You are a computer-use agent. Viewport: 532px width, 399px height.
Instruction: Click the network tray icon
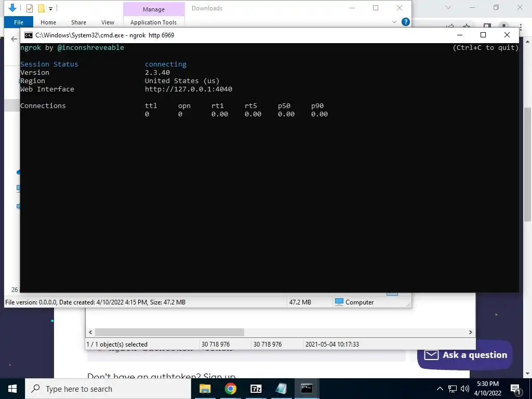(453, 389)
